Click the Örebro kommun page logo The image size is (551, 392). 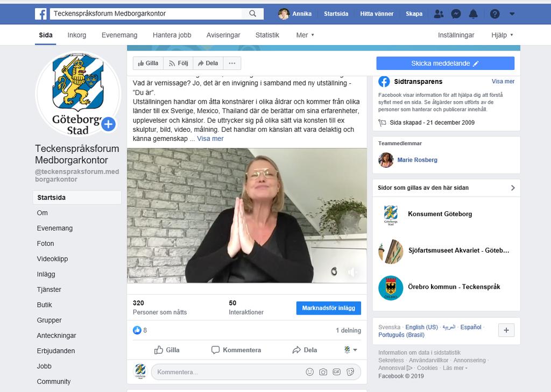pos(391,288)
